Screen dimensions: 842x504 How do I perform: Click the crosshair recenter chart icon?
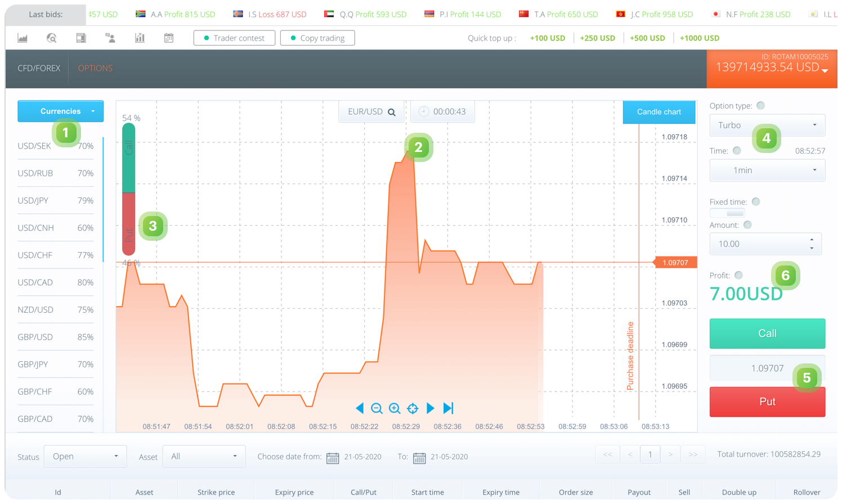tap(413, 408)
